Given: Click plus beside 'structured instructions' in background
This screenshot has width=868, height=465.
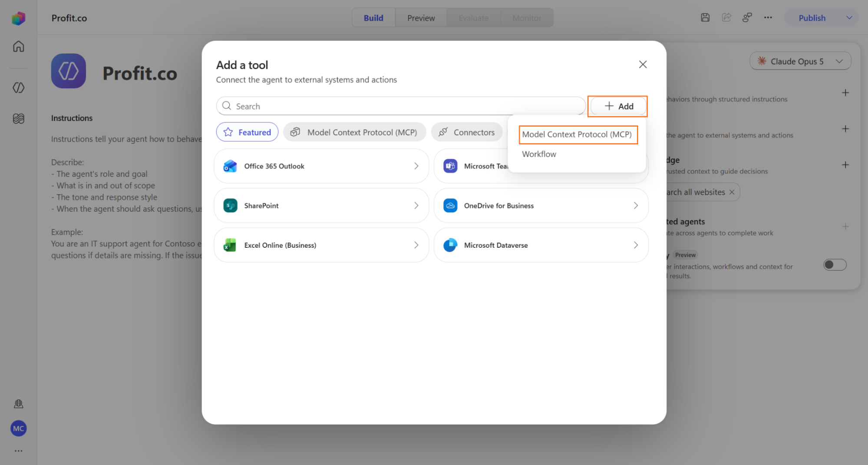Looking at the screenshot, I should click(x=845, y=93).
